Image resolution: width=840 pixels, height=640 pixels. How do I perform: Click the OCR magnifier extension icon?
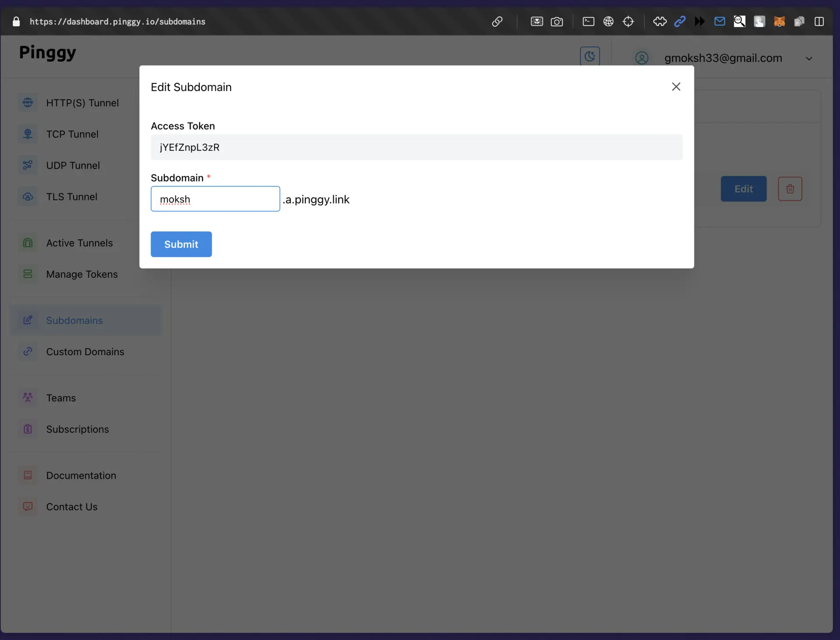coord(739,21)
